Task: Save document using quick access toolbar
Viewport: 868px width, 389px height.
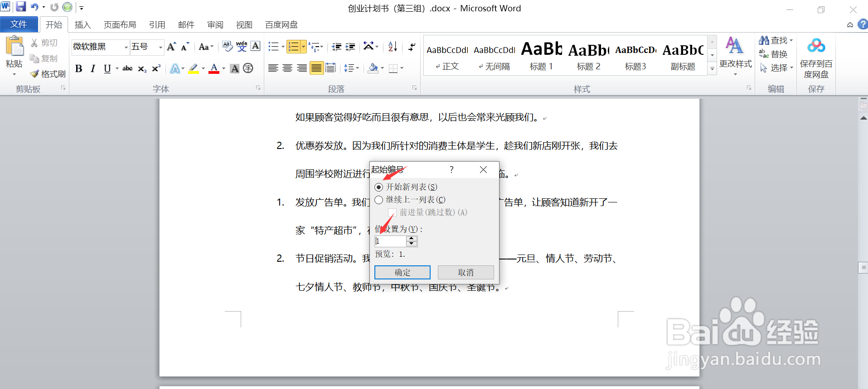Action: [x=21, y=7]
